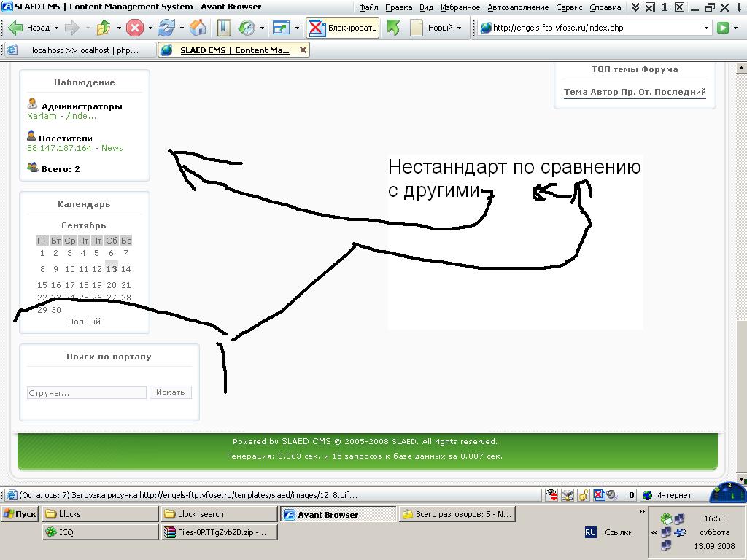The image size is (747, 560).
Task: Click the History clock toolbar icon
Action: tap(247, 28)
